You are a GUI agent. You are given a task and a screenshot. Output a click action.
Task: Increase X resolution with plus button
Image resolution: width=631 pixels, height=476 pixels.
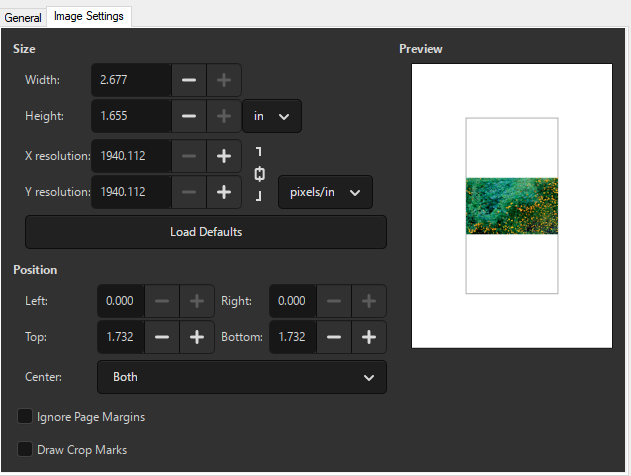(x=223, y=156)
